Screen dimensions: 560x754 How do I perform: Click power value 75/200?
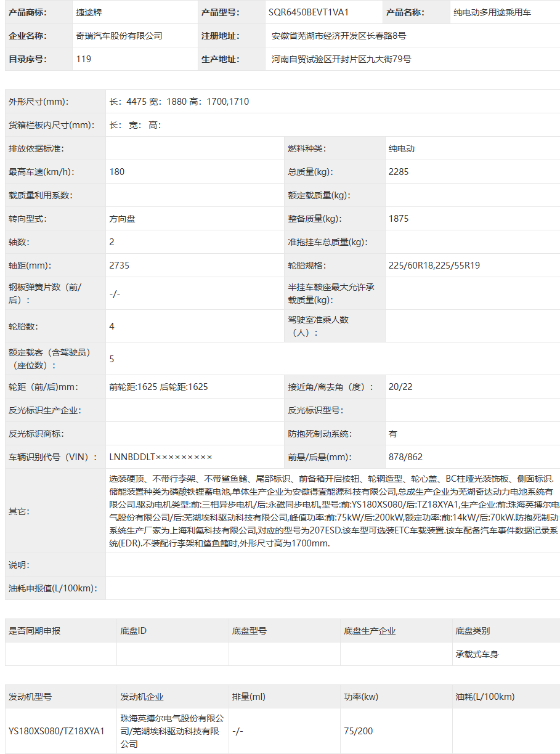[x=359, y=731]
